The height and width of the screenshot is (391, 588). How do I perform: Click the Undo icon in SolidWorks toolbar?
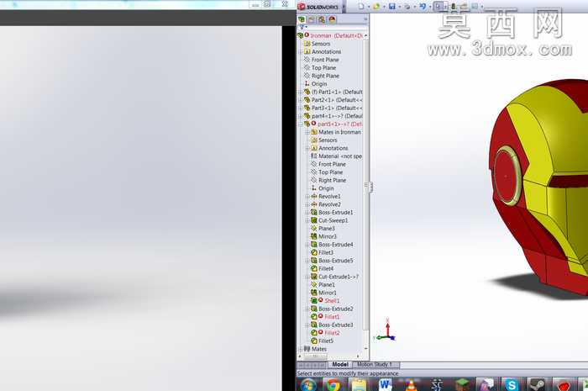tap(423, 7)
